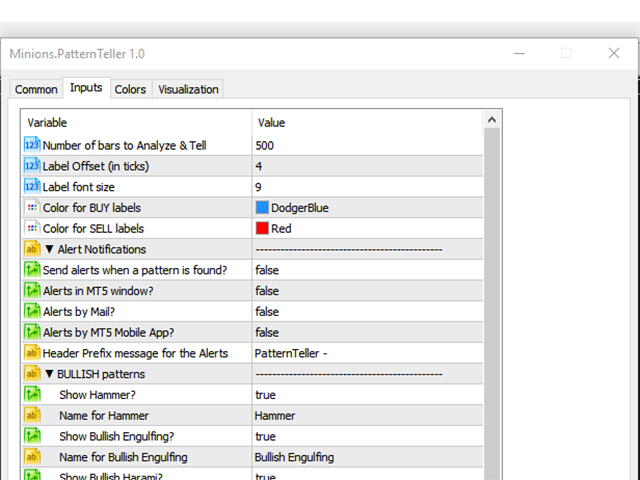The width and height of the screenshot is (640, 480).
Task: Click the scrollbar up arrow
Action: (x=491, y=121)
